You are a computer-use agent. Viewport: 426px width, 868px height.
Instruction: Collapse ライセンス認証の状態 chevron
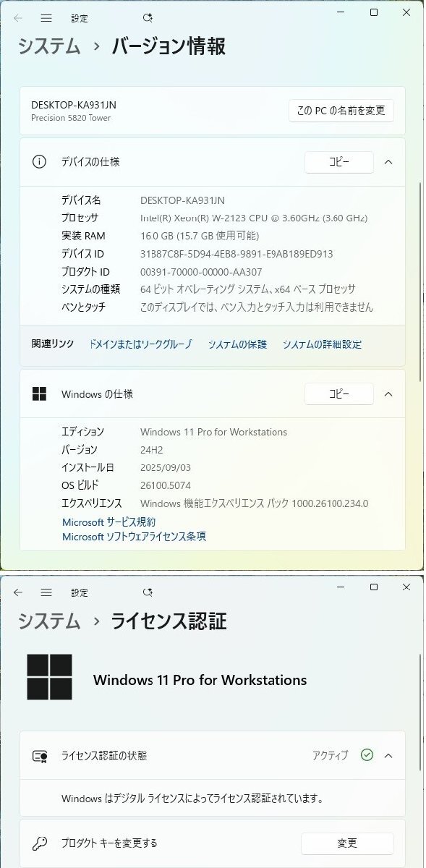388,755
